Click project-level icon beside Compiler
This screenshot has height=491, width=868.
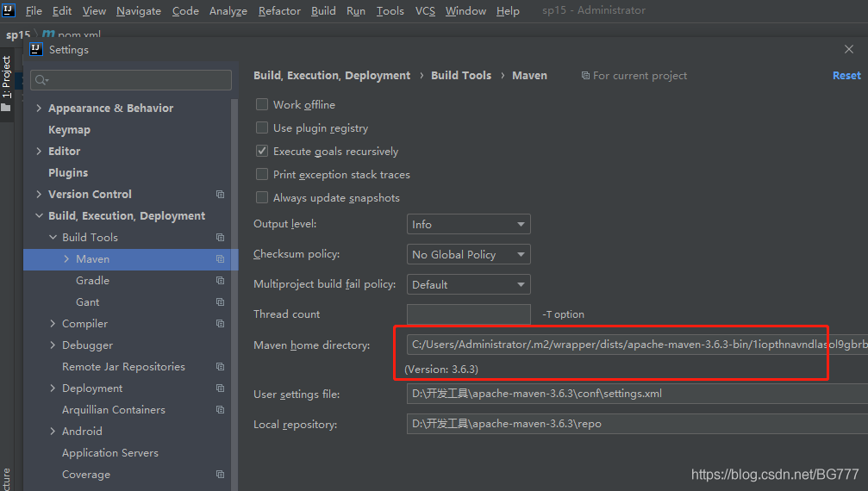pos(221,324)
